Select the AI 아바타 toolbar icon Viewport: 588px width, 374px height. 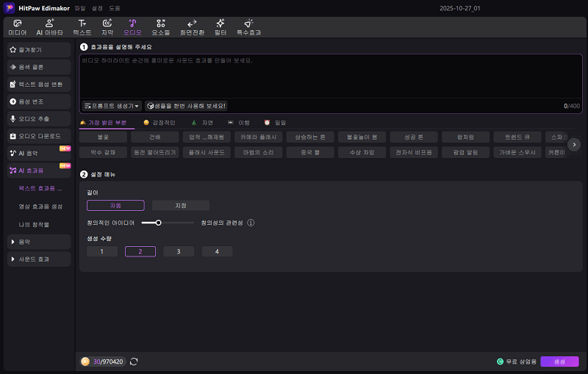pos(50,27)
